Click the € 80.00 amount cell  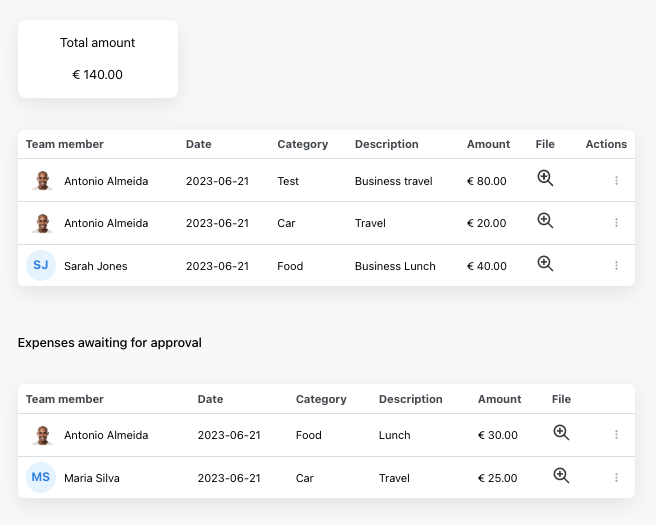click(x=487, y=181)
